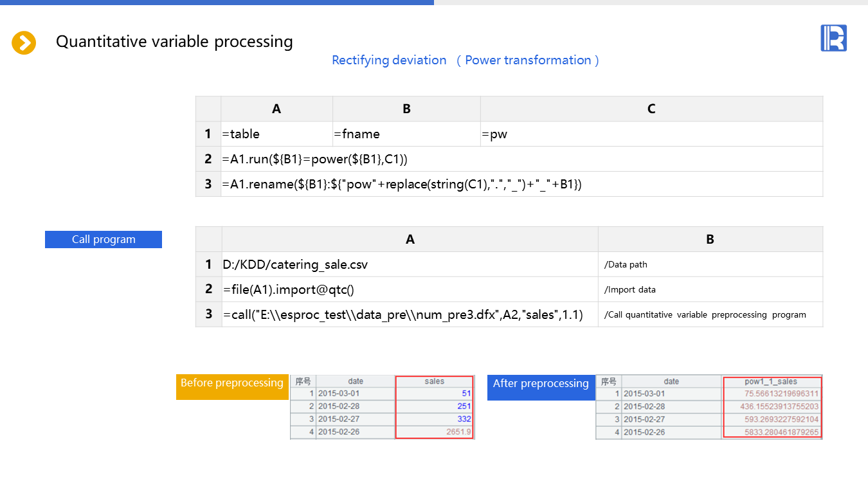Click the D:/KDD/catering_sale.csv cell
The image size is (868, 488).
(410, 264)
